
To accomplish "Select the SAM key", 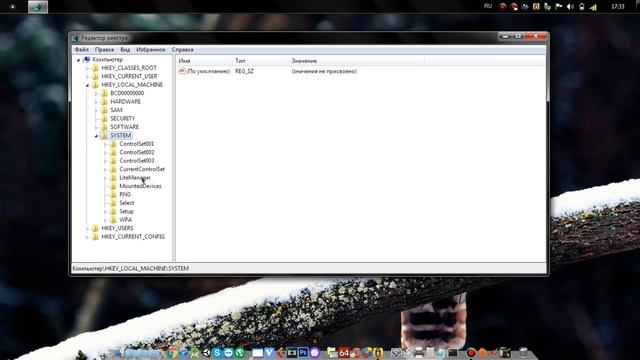I will pyautogui.click(x=116, y=110).
